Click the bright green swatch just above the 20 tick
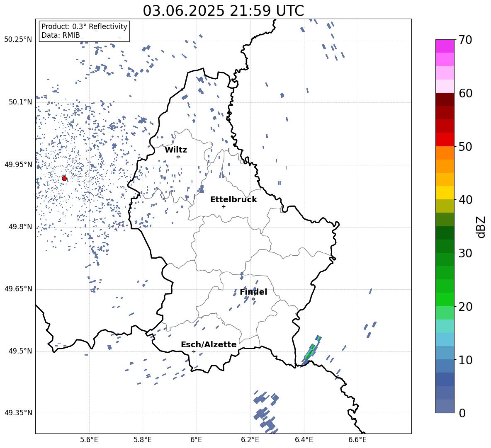Screen dimensions: 491x448 (445, 299)
